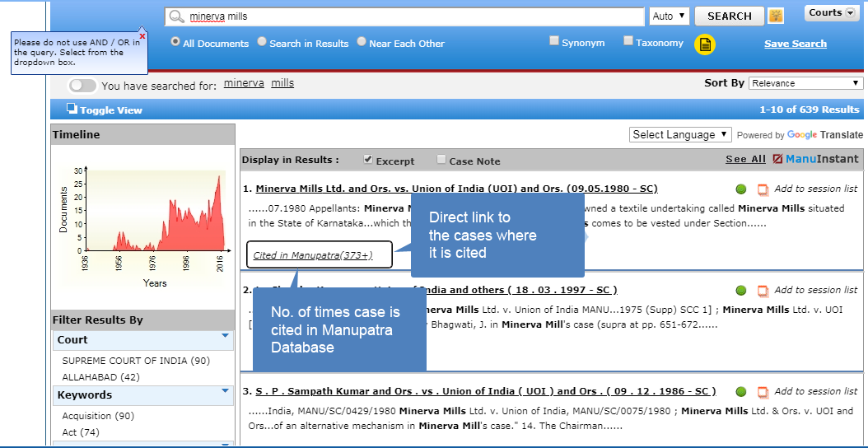Image resolution: width=868 pixels, height=448 pixels.
Task: Click session list icon on second result
Action: (763, 291)
